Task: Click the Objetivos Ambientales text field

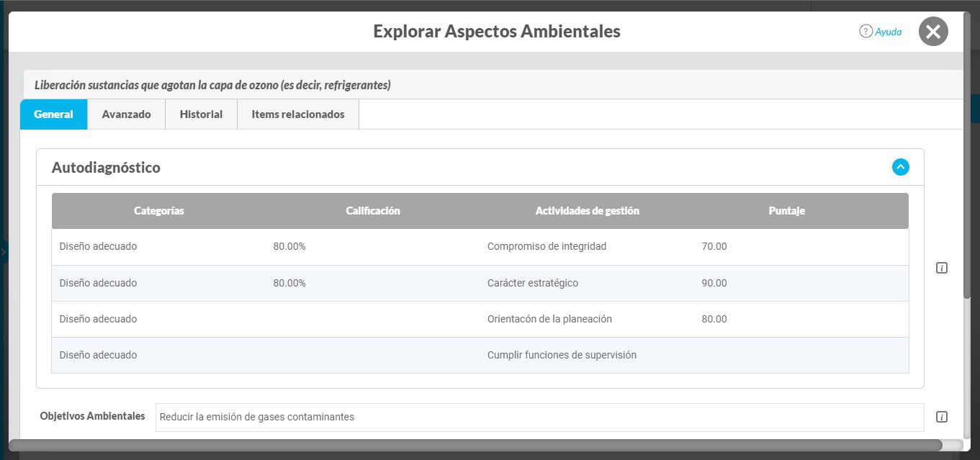Action: point(539,417)
